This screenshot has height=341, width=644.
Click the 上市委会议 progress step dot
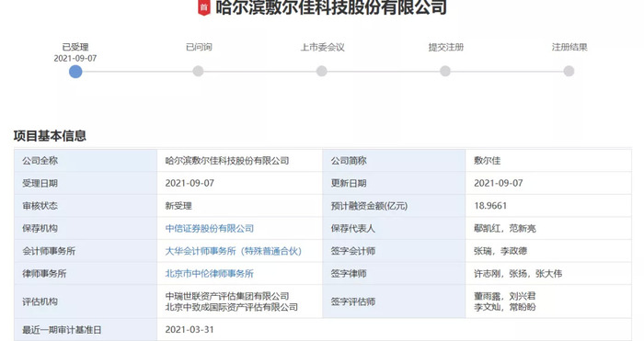click(322, 72)
